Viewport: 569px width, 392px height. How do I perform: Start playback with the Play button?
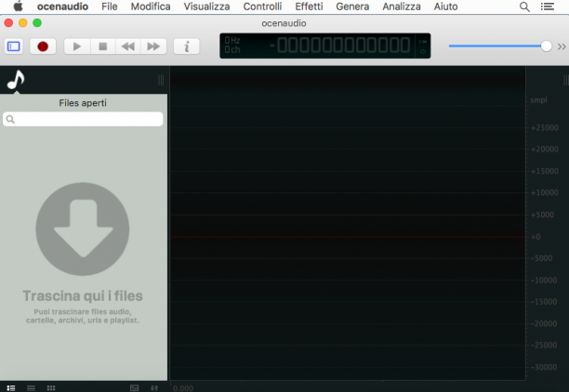tap(77, 46)
